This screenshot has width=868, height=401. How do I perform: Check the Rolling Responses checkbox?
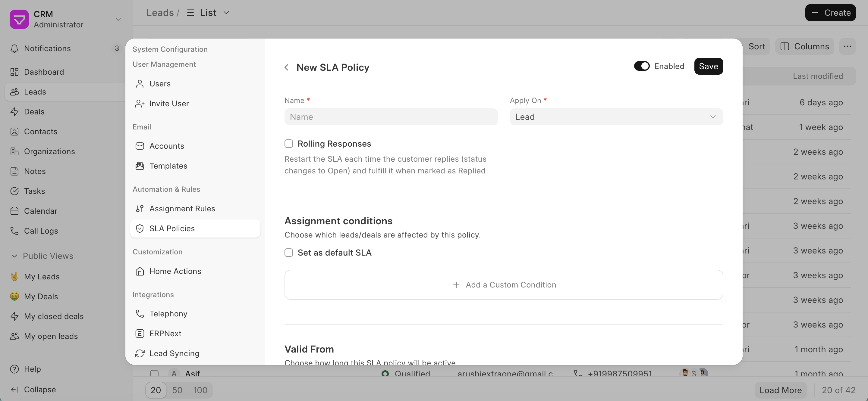[x=288, y=144]
